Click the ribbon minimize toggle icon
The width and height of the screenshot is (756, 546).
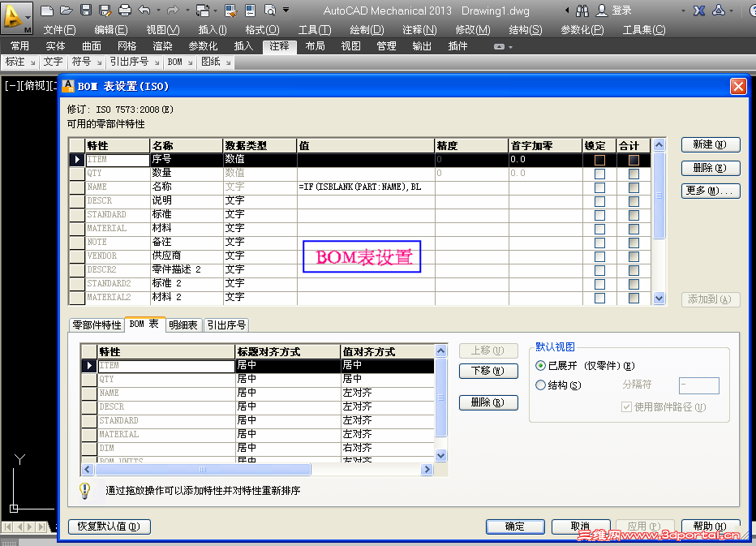[x=500, y=47]
